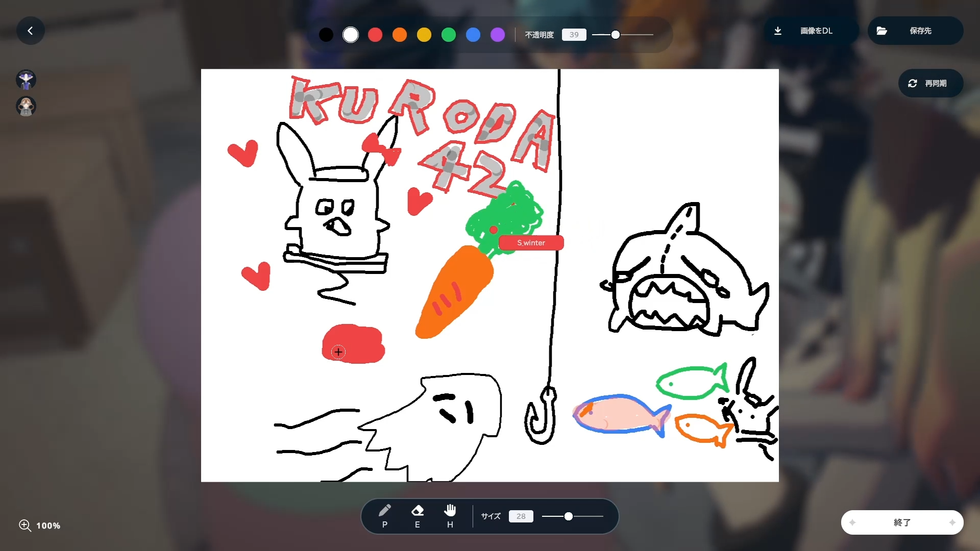Click the sparkle icon beside 終了
Screen dimensions: 980x551
click(853, 522)
